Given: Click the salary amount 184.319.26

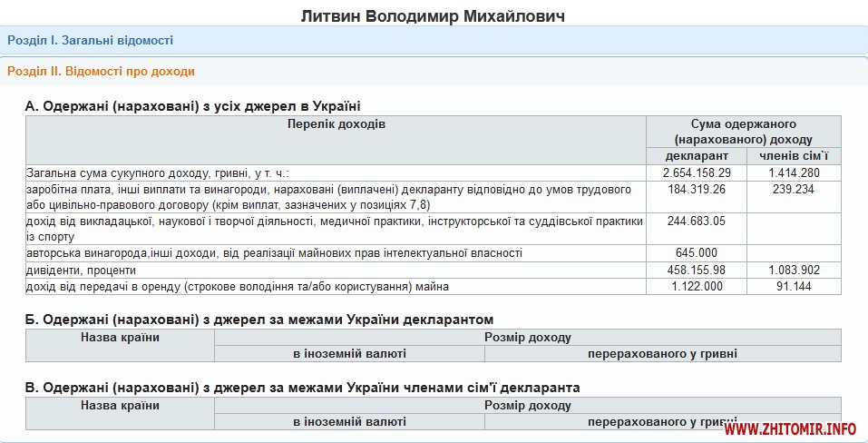Looking at the screenshot, I should [x=696, y=190].
